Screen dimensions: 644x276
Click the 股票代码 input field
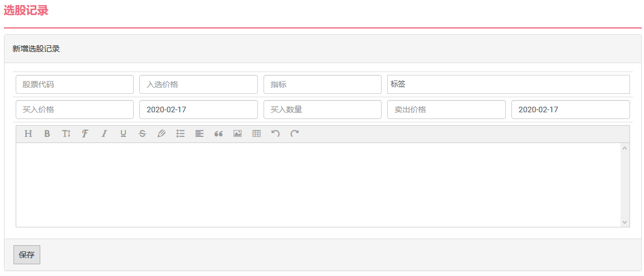(x=75, y=84)
